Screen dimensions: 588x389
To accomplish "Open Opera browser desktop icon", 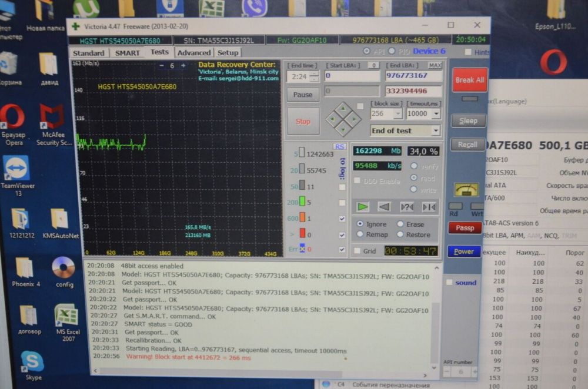I will click(x=13, y=125).
